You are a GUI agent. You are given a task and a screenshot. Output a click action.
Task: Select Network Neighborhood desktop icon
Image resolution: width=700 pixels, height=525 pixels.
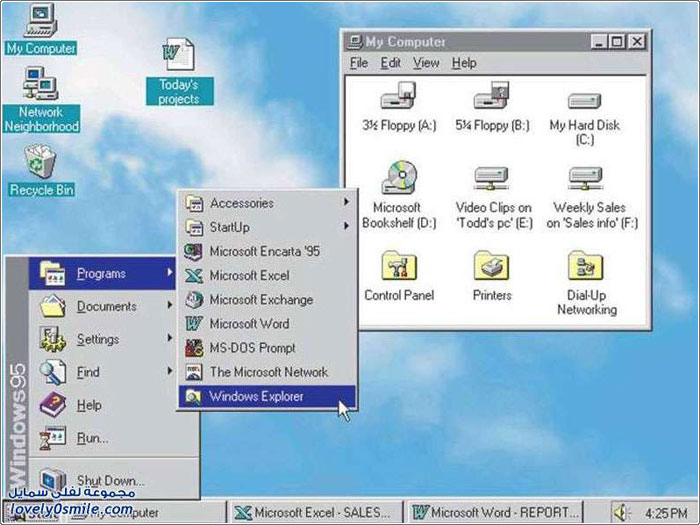(x=41, y=84)
